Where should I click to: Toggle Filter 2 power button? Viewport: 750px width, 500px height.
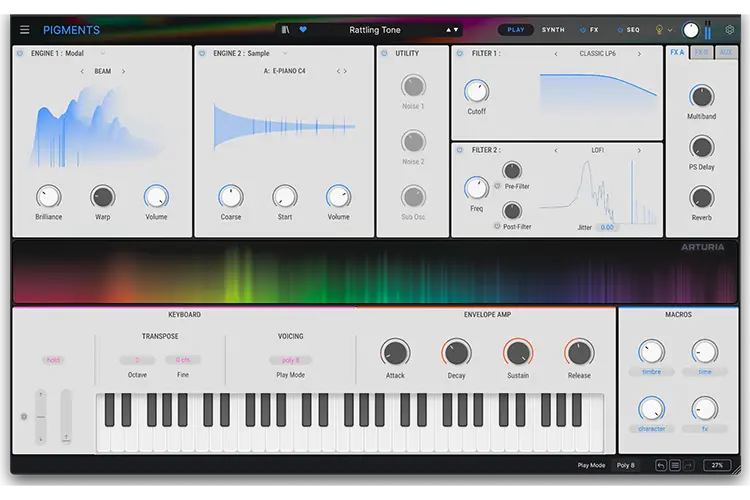point(460,150)
